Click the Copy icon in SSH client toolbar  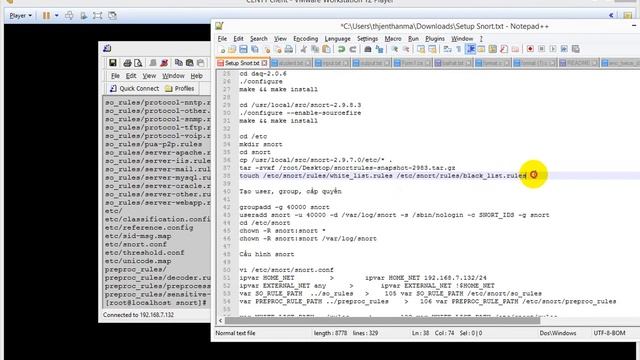tap(178, 63)
